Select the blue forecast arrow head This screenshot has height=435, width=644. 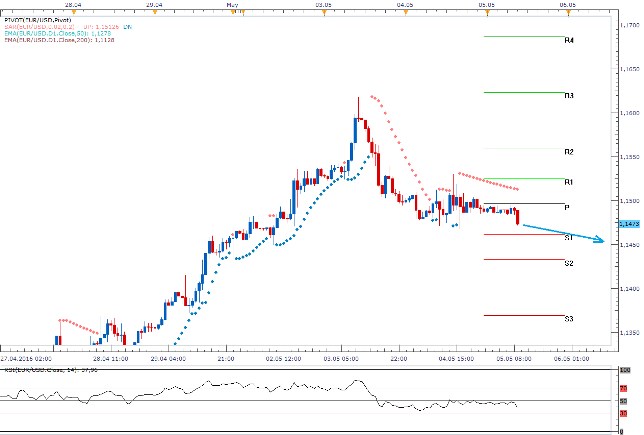600,240
